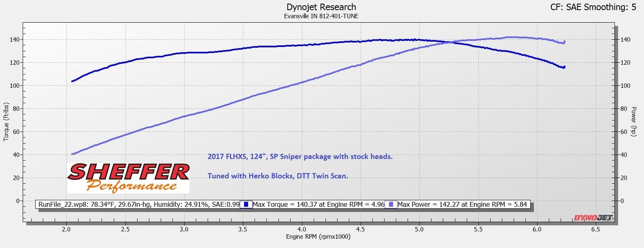Click the 6.5 tick on the RPM axis

595,229
